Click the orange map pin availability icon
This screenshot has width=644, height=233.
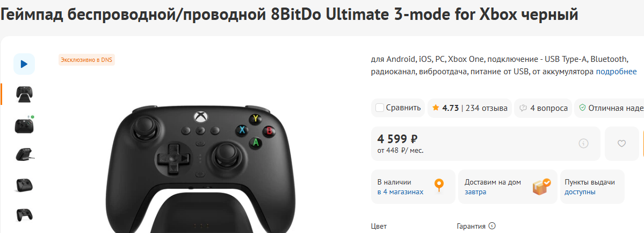[439, 185]
